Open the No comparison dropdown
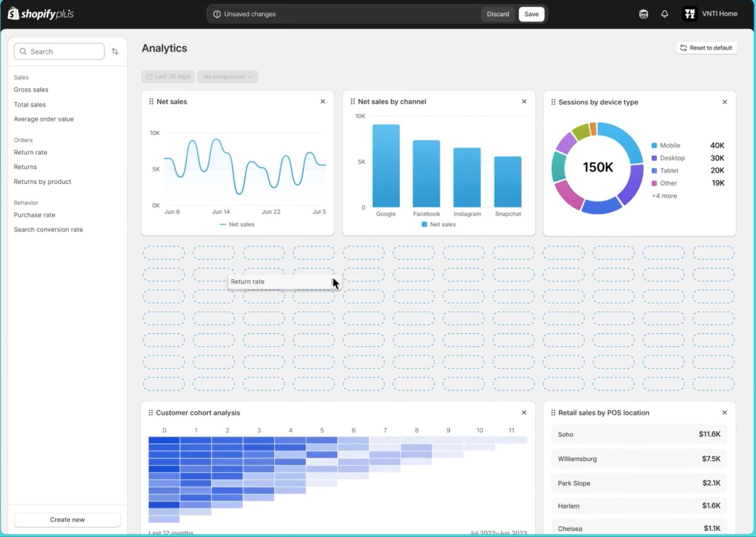Screen dimensions: 756x537 pos(228,77)
